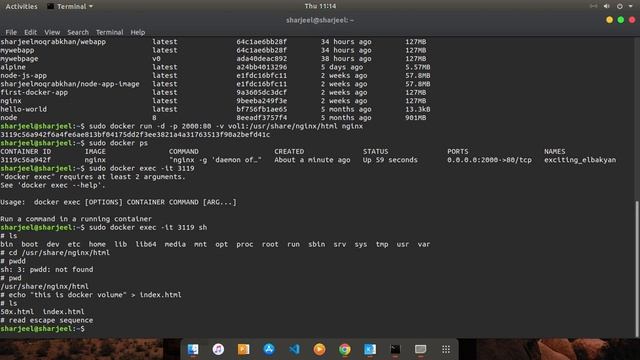Click container name 'exciting_elbakyan'
The height and width of the screenshot is (360, 640).
(x=580, y=160)
